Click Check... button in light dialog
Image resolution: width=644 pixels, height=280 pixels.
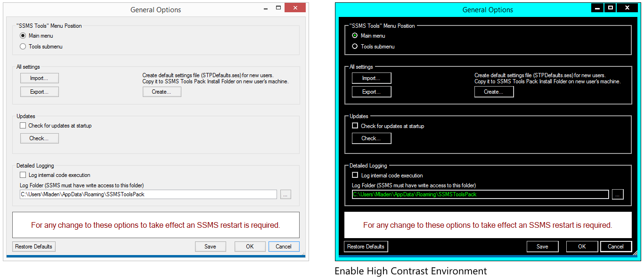coord(40,138)
